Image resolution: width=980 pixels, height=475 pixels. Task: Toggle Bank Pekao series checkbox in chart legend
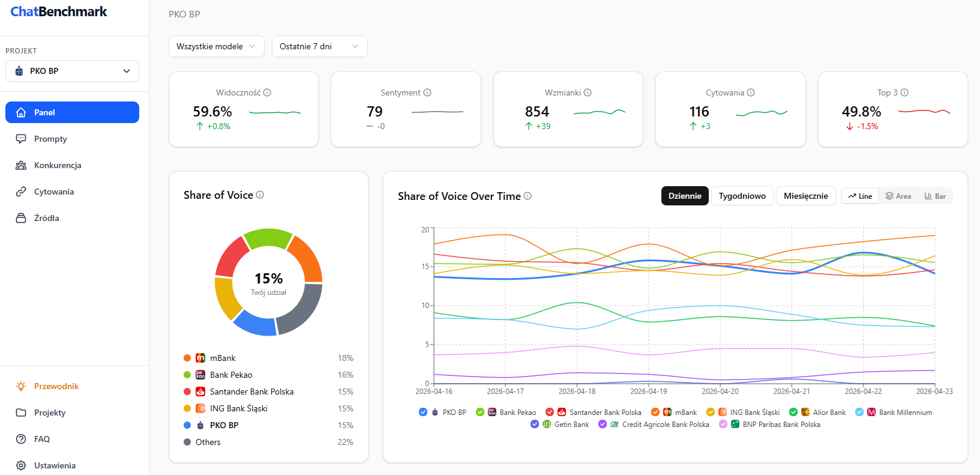coord(480,412)
